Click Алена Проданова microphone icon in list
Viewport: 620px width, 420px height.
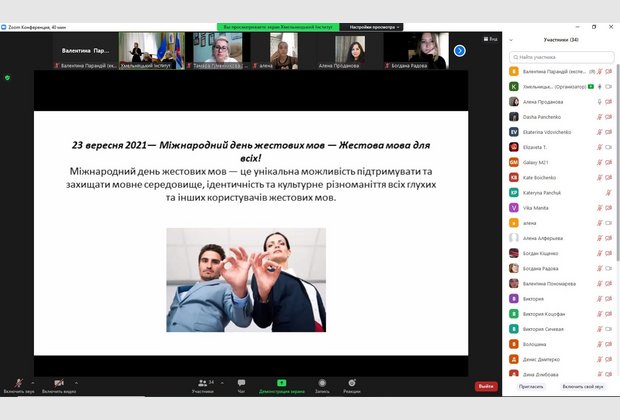(x=600, y=102)
